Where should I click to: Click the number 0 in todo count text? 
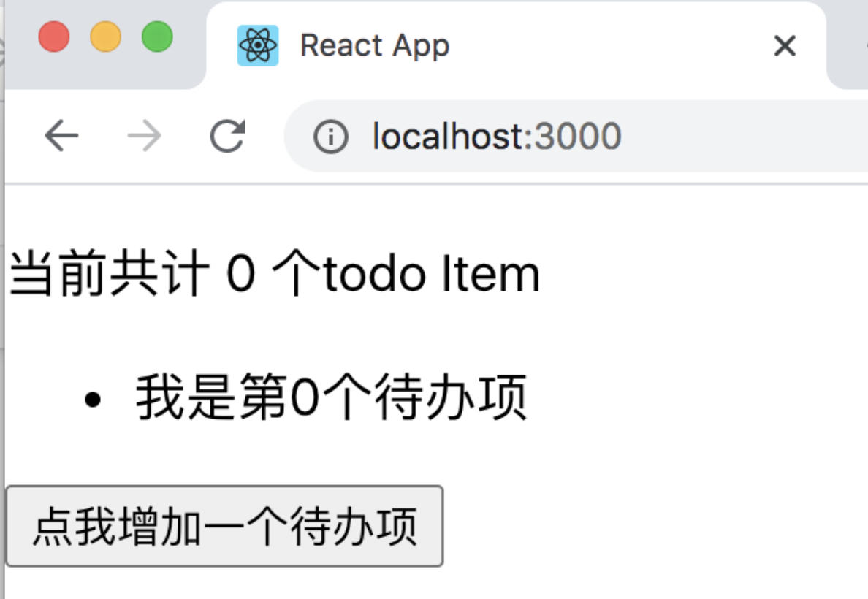pyautogui.click(x=241, y=273)
